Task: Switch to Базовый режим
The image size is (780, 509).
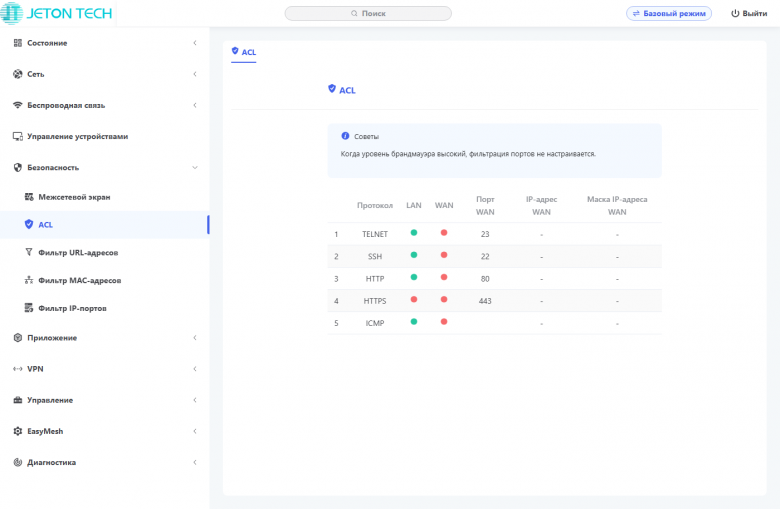Action: coord(669,14)
